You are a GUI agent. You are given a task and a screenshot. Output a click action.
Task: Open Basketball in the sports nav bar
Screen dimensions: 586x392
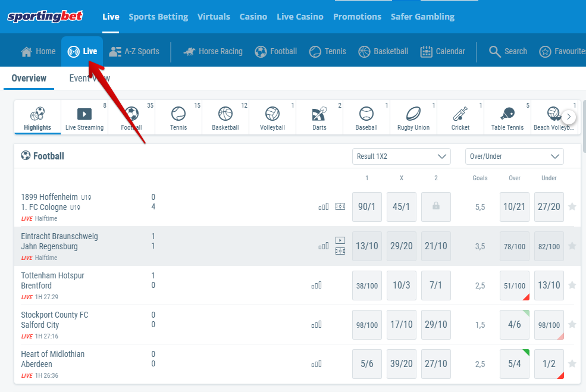point(384,52)
